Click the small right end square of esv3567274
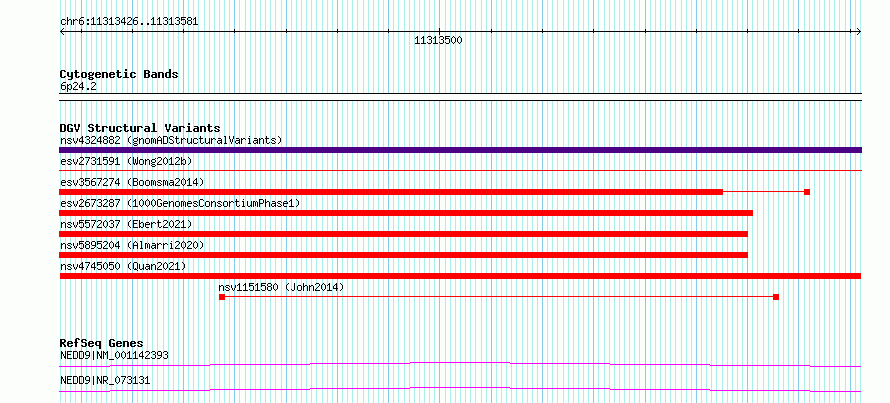This screenshot has height=403, width=890. (x=807, y=192)
